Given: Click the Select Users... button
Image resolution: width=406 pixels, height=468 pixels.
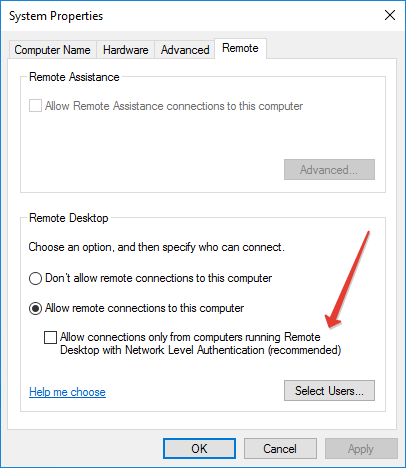Looking at the screenshot, I should coord(329,391).
